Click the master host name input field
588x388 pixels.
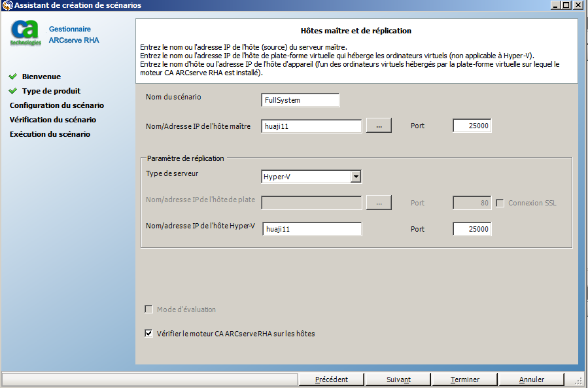point(311,126)
